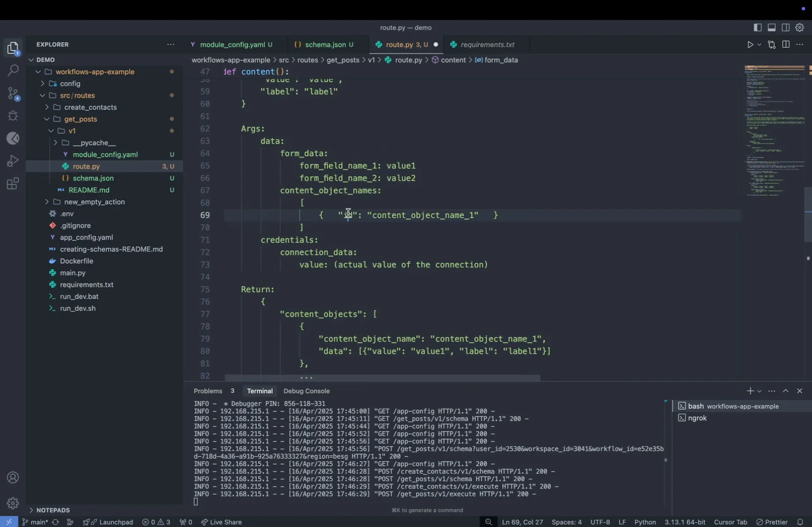
Task: Open the Accounts menu icon
Action: [x=13, y=478]
